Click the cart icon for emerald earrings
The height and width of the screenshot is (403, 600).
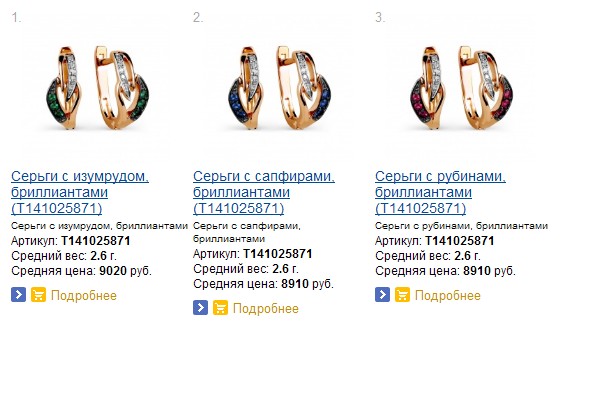[38, 295]
